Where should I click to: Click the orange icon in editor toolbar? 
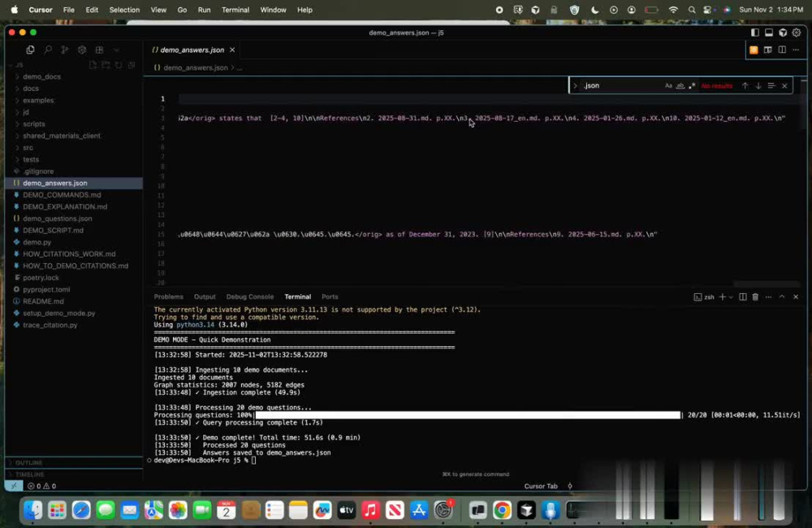click(x=754, y=50)
